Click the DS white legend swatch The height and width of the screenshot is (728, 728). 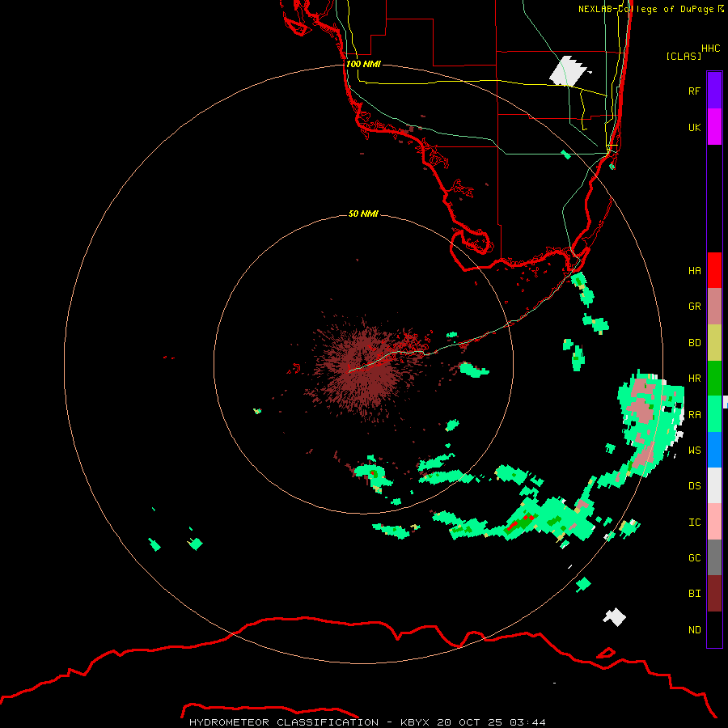714,485
